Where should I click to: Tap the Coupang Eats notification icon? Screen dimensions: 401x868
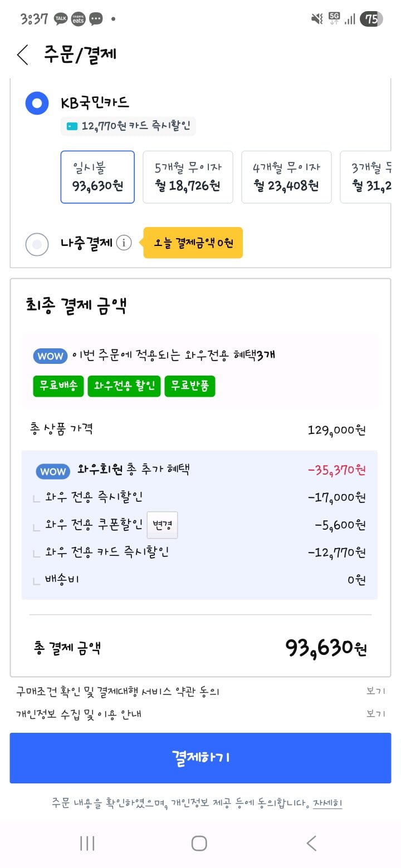click(78, 19)
